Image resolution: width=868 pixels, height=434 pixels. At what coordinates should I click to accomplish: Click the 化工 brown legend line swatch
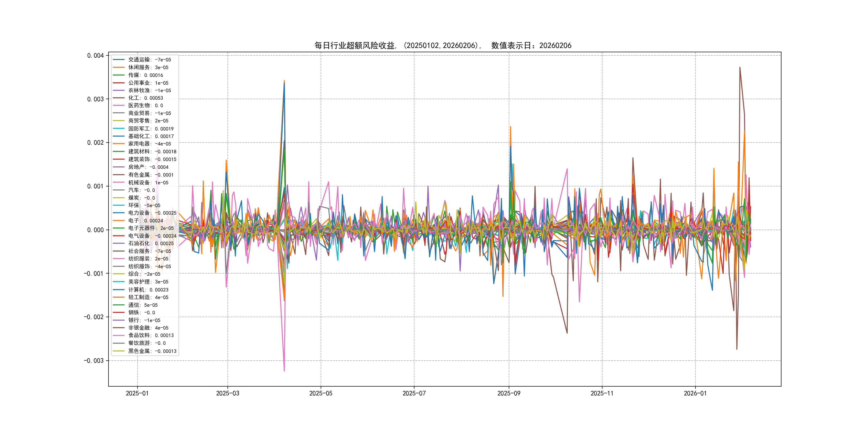(x=119, y=98)
